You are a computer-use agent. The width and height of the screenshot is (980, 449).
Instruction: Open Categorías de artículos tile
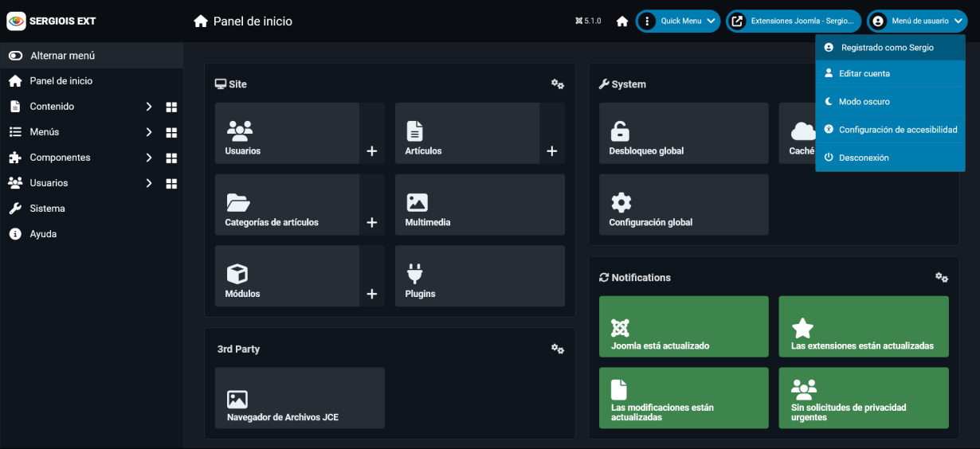pyautogui.click(x=287, y=205)
